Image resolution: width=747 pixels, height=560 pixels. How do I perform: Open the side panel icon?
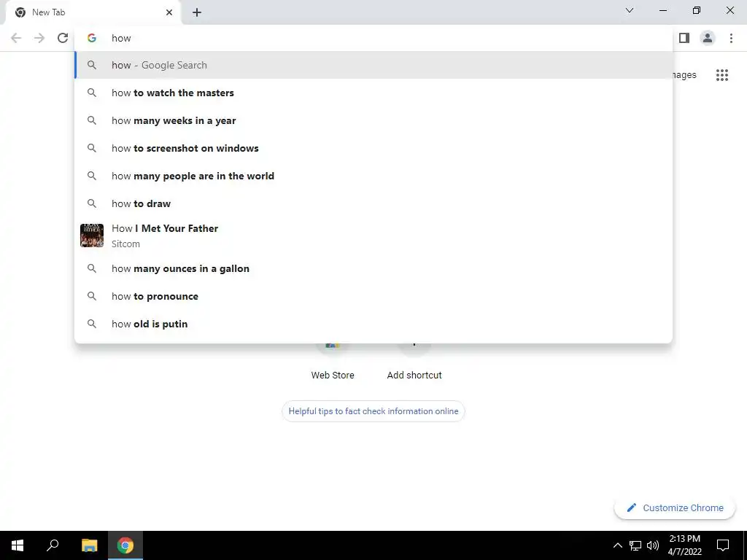click(684, 38)
